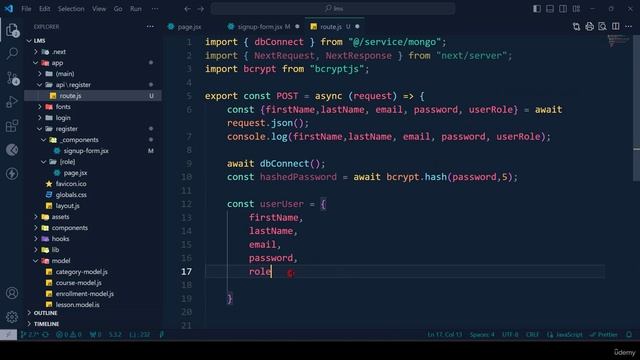
Task: Open route.js in explorer tree
Action: [93, 96]
